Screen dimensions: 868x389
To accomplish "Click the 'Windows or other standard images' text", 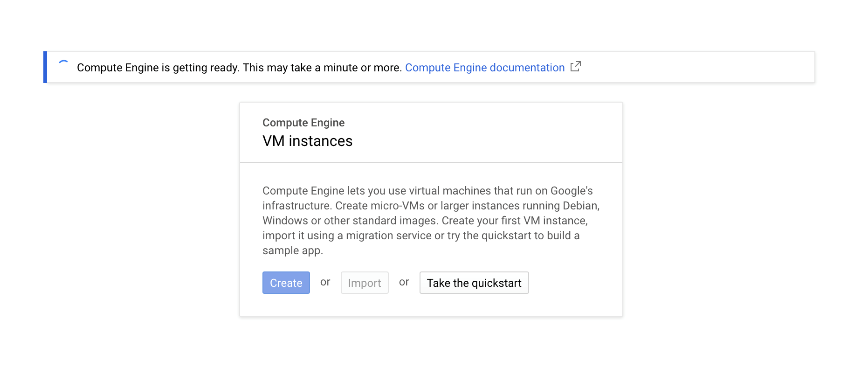I will pos(351,221).
